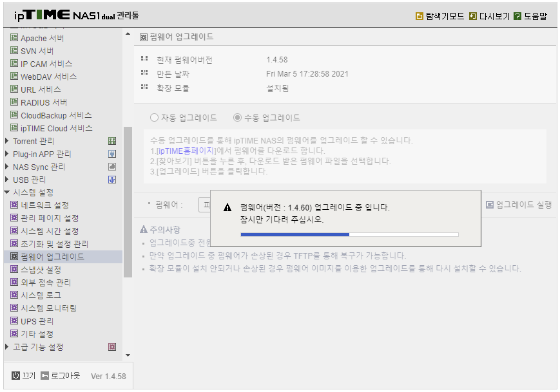
Task: Click the 업그레이드 실행 button
Action: click(519, 205)
